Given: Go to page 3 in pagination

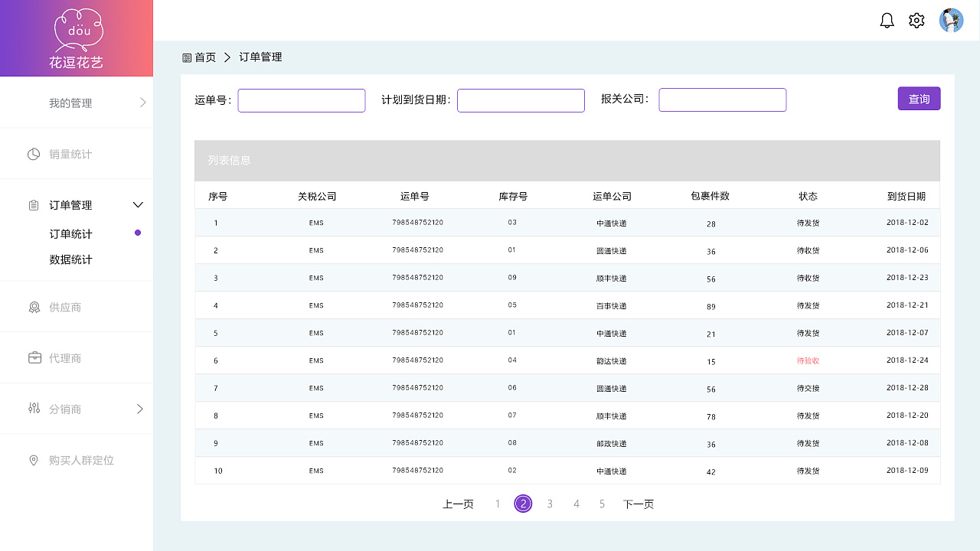Looking at the screenshot, I should coord(550,504).
